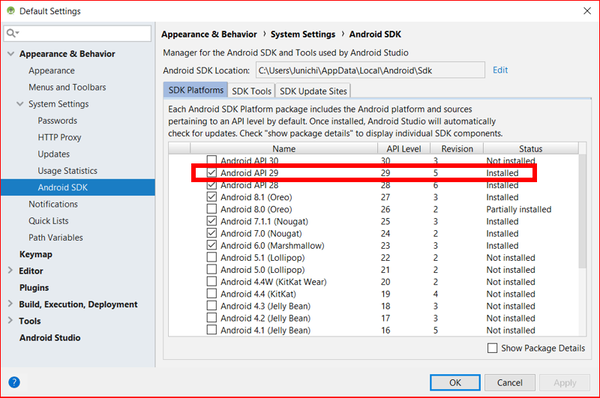
Task: Check Android 5.1 (Lollipop) checkbox
Action: pyautogui.click(x=212, y=257)
